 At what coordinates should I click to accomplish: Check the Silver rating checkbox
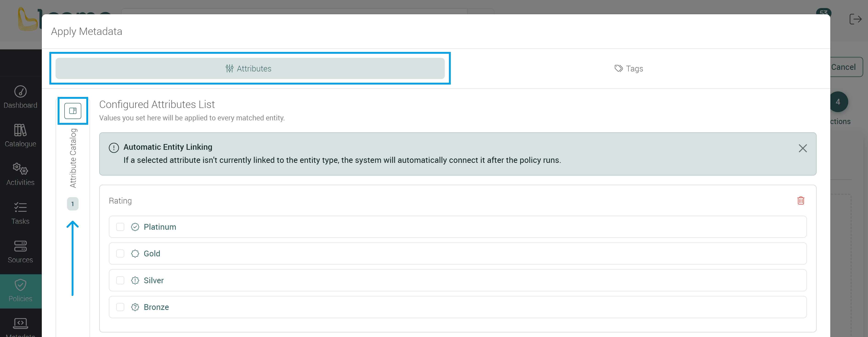pos(120,280)
